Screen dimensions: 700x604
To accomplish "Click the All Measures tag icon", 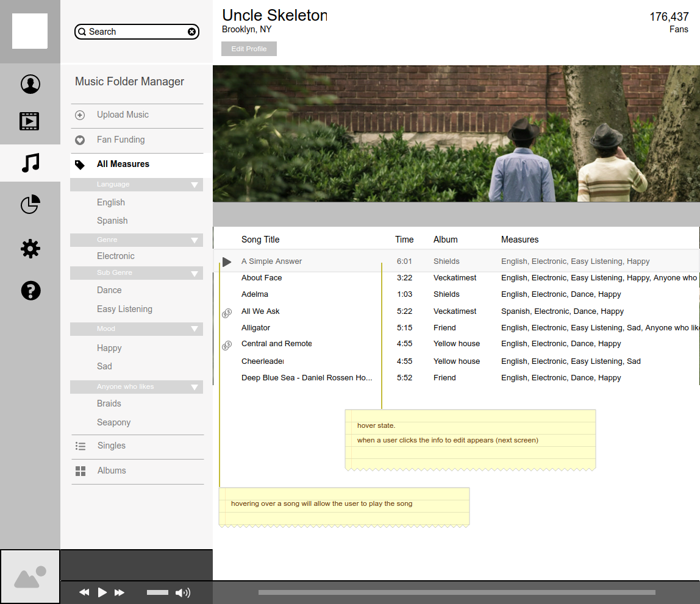I will point(80,165).
